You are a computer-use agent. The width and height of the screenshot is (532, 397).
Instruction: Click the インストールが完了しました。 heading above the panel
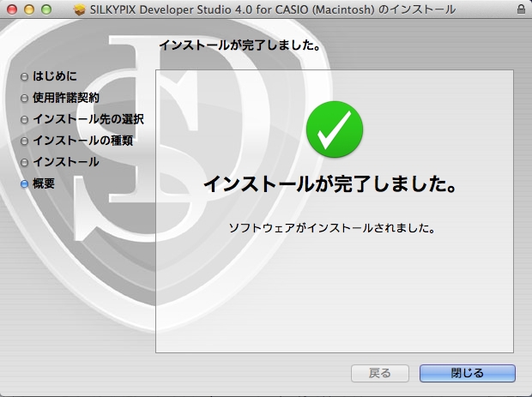pyautogui.click(x=239, y=45)
